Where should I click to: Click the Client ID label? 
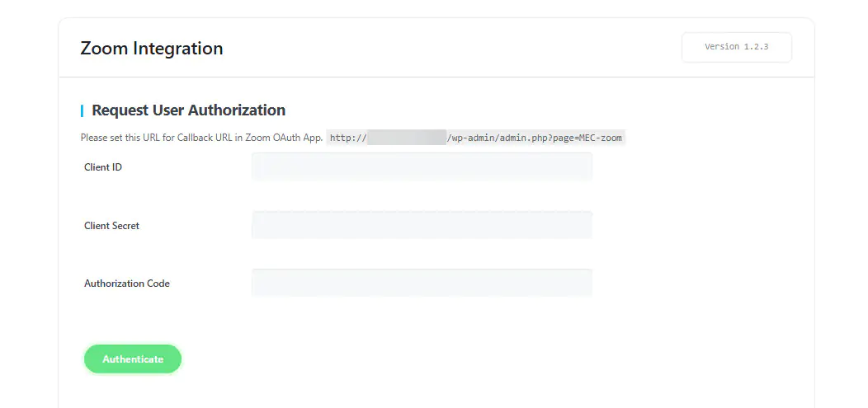tap(103, 167)
